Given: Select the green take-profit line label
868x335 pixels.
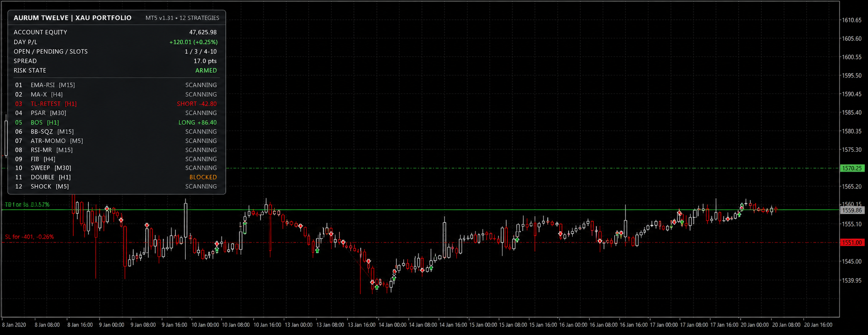Looking at the screenshot, I should pyautogui.click(x=27, y=205).
